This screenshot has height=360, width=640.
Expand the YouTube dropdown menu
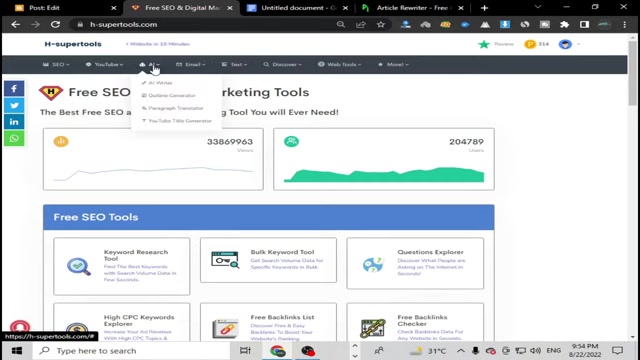[x=104, y=64]
